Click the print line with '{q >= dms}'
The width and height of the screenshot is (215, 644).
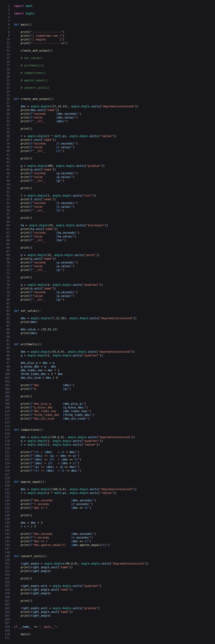click(50, 467)
